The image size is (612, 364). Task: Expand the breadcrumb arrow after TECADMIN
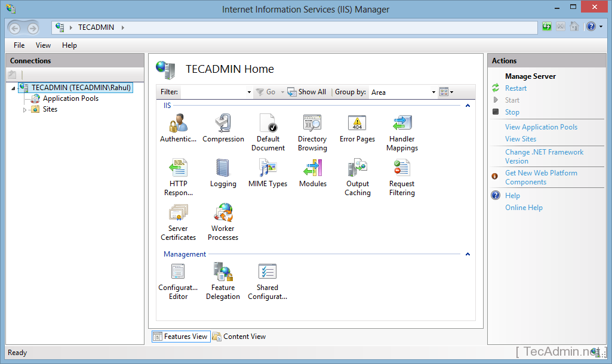122,27
